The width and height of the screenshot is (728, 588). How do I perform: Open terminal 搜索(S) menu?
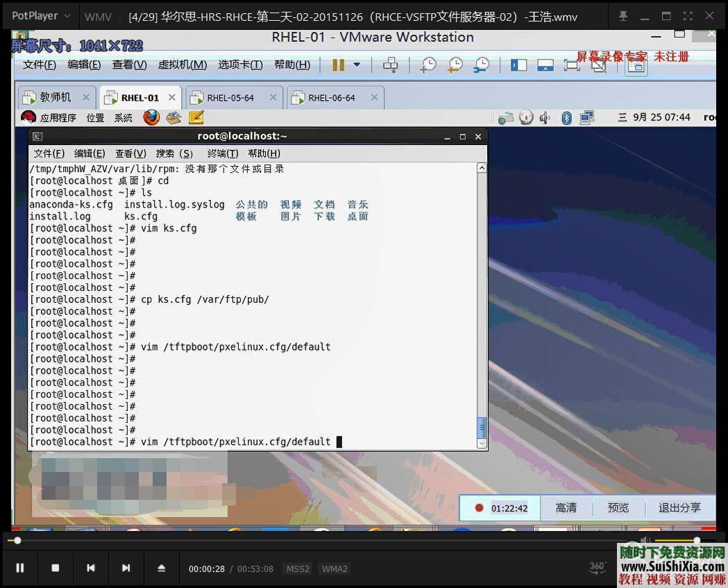pos(174,153)
